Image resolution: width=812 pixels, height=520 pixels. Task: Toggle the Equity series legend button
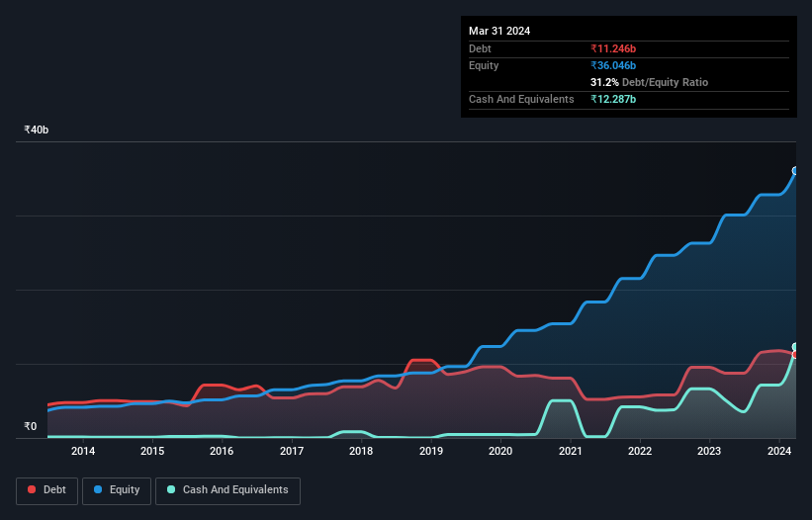(x=117, y=490)
